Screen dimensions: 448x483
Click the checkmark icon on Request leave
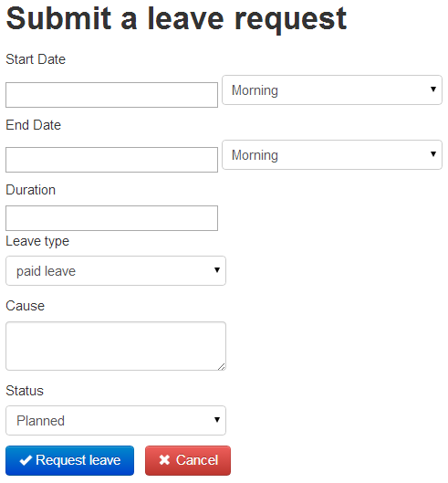pos(26,460)
